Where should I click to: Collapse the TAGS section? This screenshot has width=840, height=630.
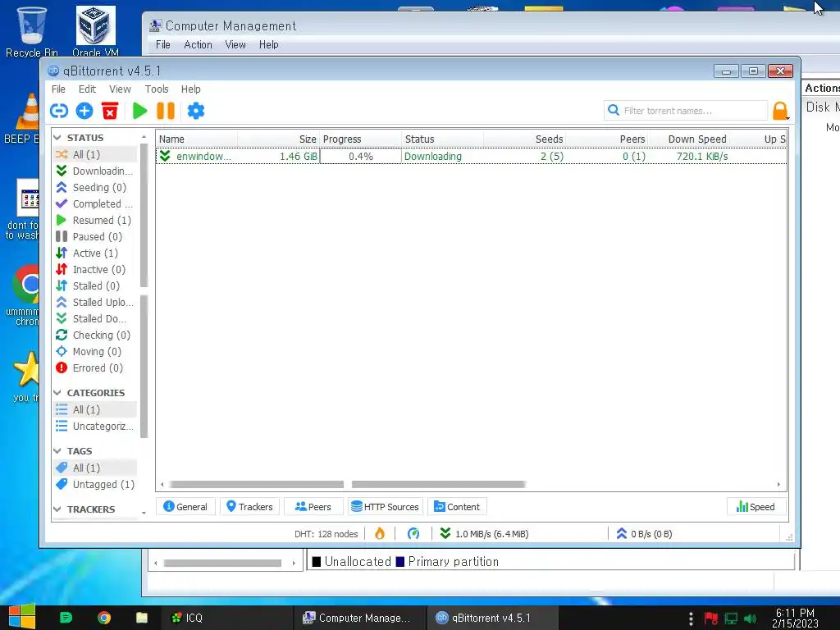click(57, 451)
